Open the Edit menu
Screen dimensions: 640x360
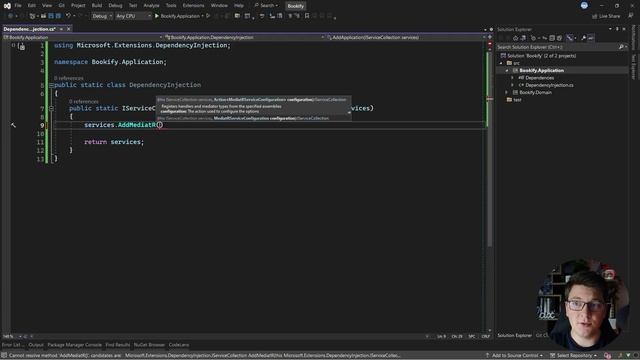point(31,6)
